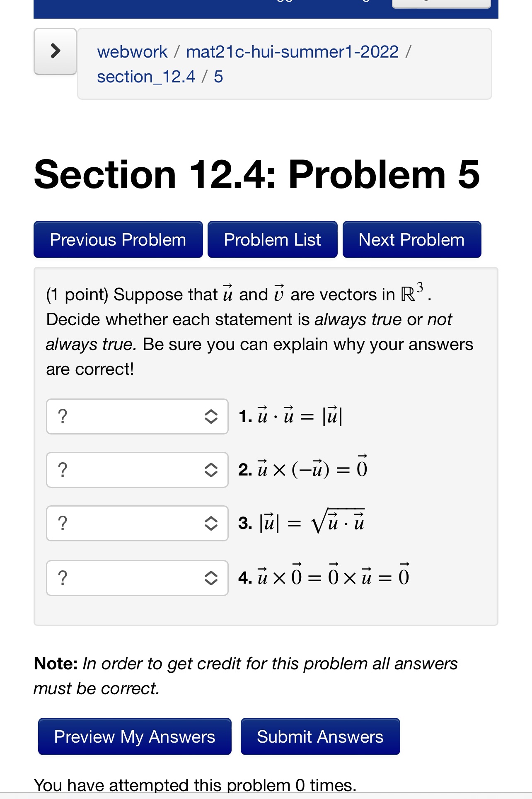Open problem 5 breadcrumb link
The height and width of the screenshot is (799, 532).
[218, 76]
